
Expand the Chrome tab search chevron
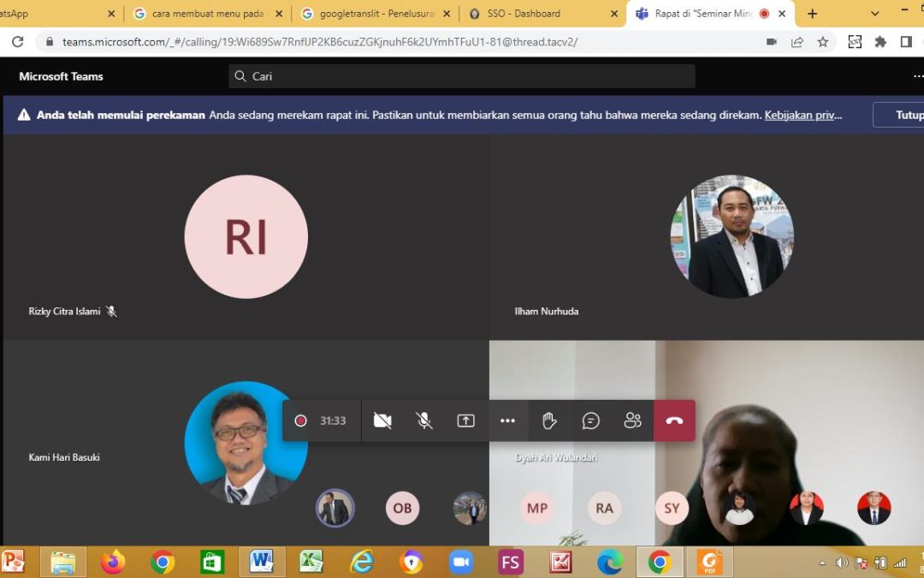[874, 14]
